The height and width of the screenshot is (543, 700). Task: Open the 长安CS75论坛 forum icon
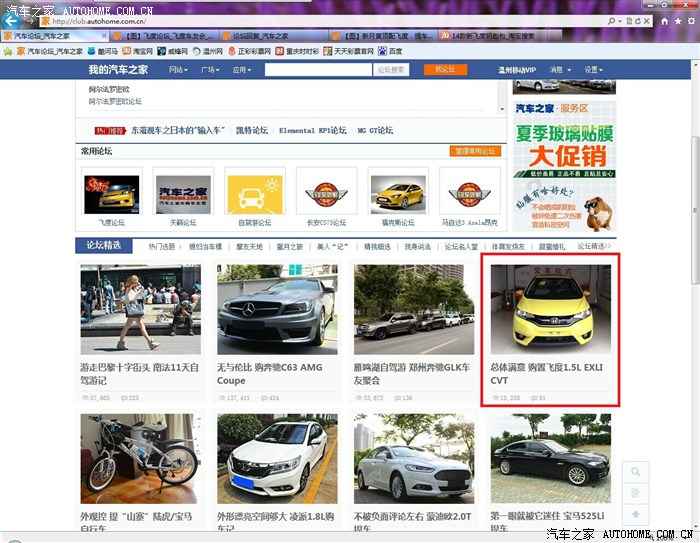(325, 190)
